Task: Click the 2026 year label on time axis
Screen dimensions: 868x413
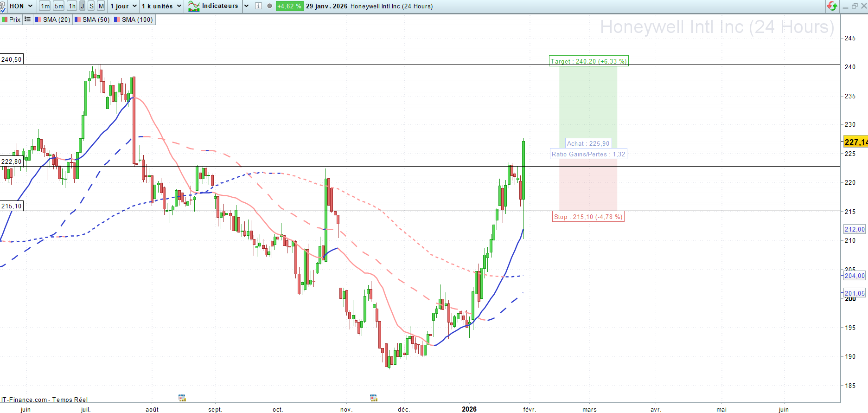Action: [469, 409]
